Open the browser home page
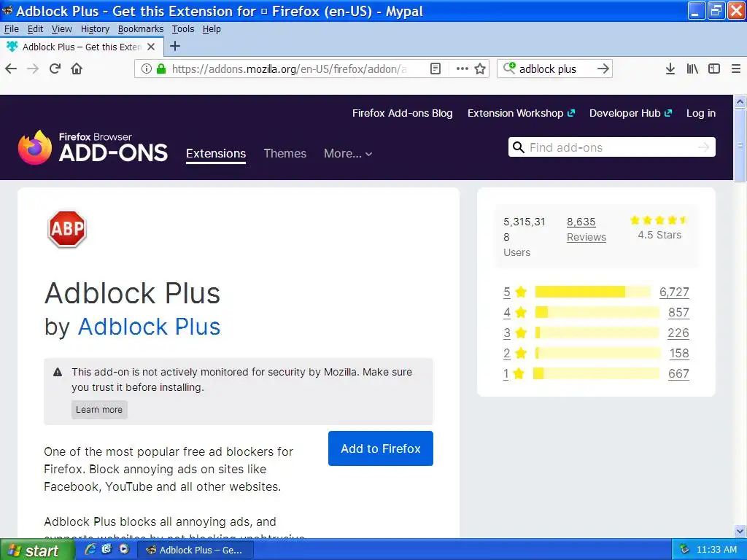Screen dimensions: 747x560 [x=76, y=69]
